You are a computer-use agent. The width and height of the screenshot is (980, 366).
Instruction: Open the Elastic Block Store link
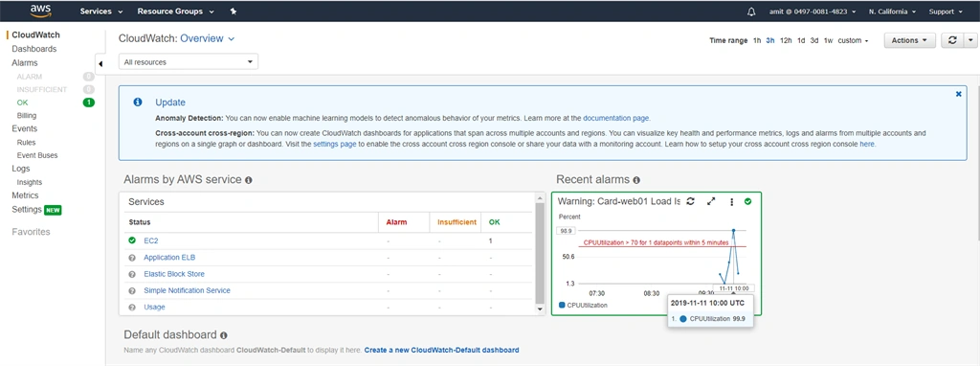174,274
